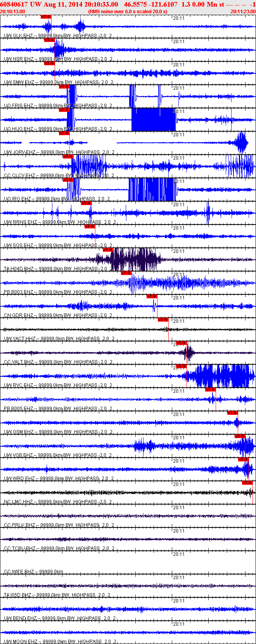This screenshot has width=256, height=644.
Task: Click the red pick marker on UW RRHS trace
Action: click(x=86, y=203)
